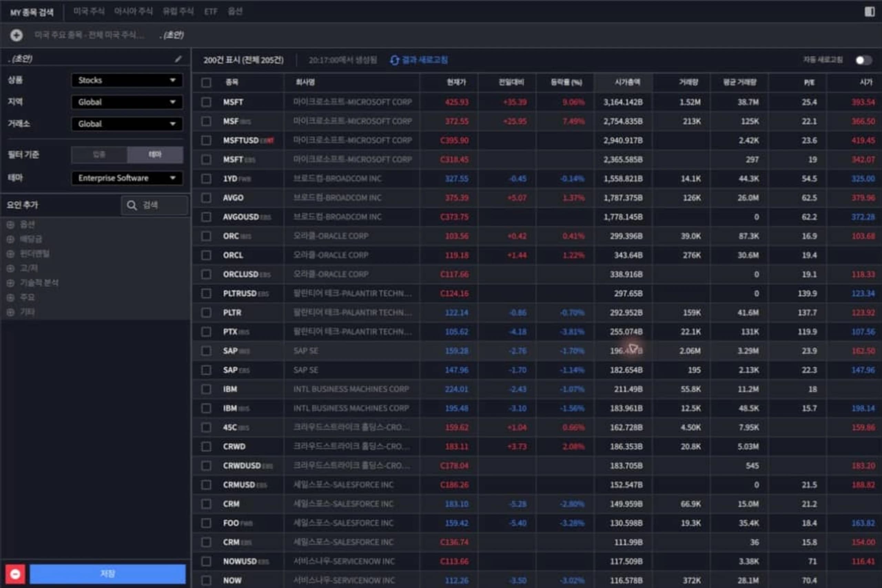This screenshot has height=588, width=882.
Task: Click the blue 저장 save button
Action: 108,574
